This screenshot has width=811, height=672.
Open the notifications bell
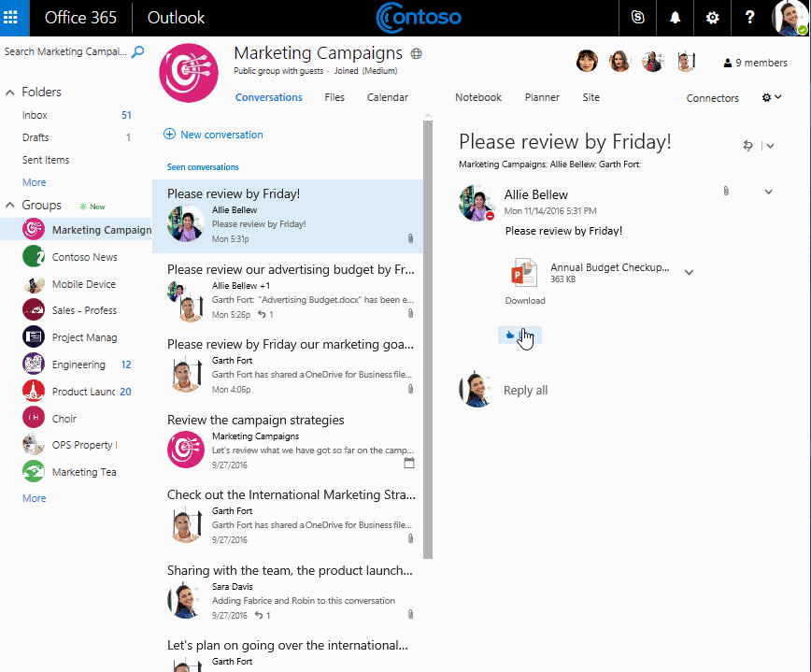point(676,18)
